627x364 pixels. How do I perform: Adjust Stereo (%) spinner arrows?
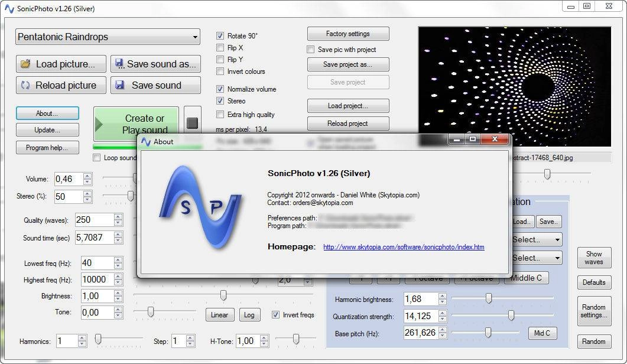pos(87,196)
